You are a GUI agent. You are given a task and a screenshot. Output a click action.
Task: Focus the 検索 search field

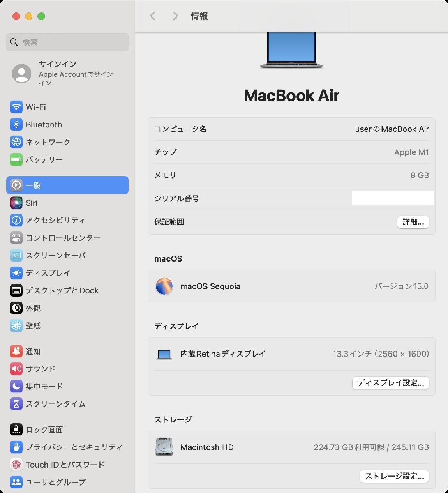[67, 42]
